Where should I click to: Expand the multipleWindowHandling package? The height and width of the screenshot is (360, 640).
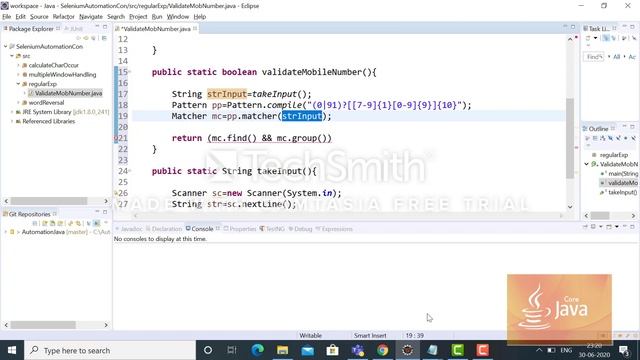(18, 75)
